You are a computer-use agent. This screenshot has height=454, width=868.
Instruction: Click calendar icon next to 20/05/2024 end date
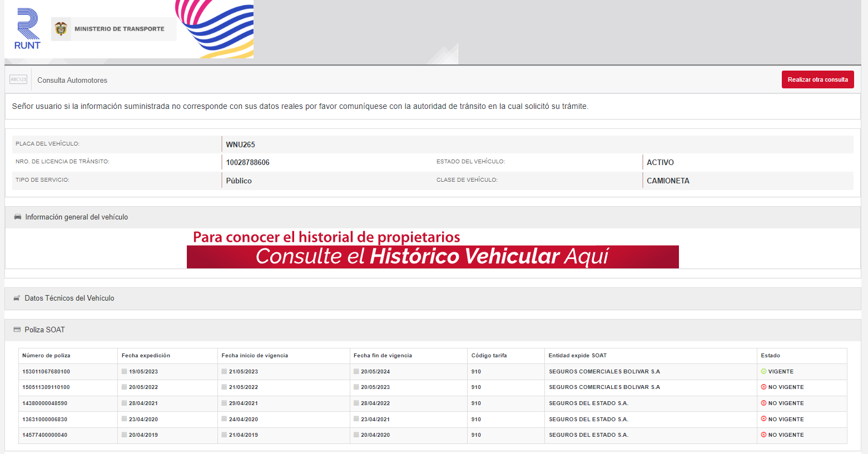(356, 372)
